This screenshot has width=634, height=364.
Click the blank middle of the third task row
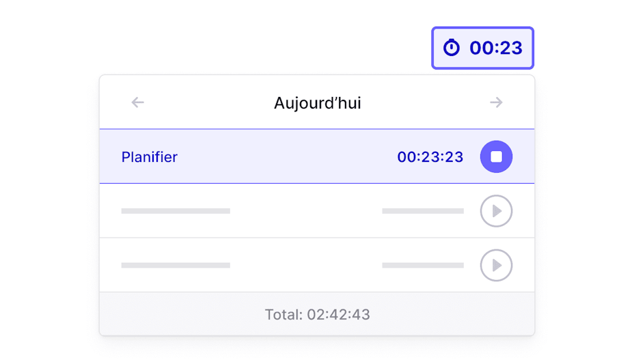click(306, 265)
